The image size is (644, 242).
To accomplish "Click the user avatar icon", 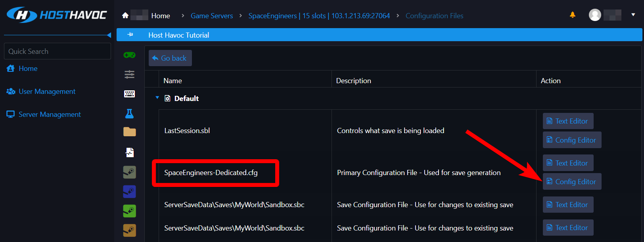I will tap(595, 15).
